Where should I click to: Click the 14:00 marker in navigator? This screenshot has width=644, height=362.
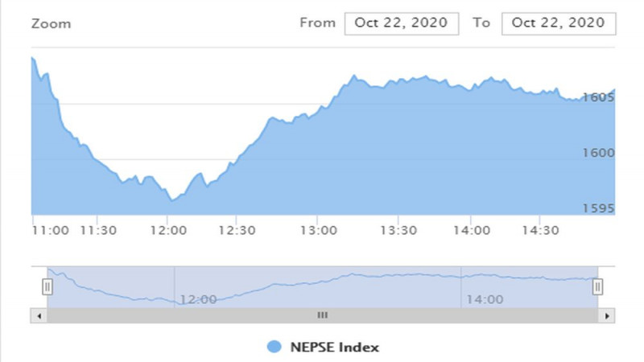pos(485,299)
